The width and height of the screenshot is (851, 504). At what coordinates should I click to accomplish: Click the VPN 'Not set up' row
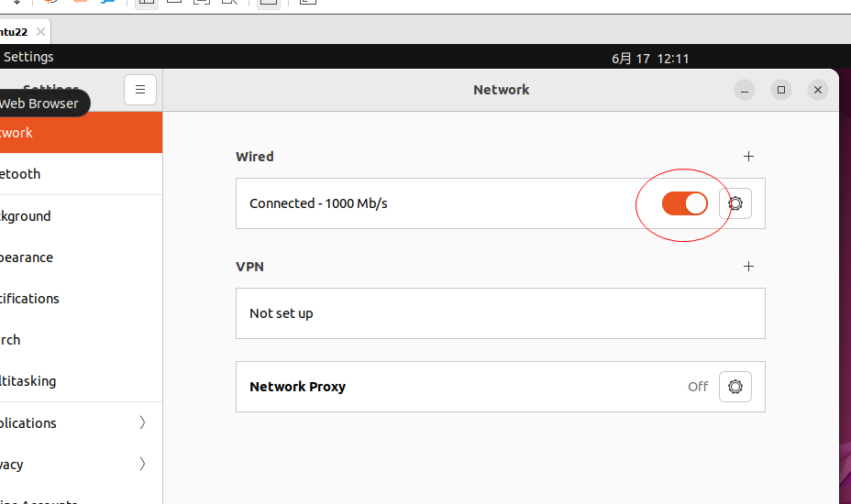(501, 313)
